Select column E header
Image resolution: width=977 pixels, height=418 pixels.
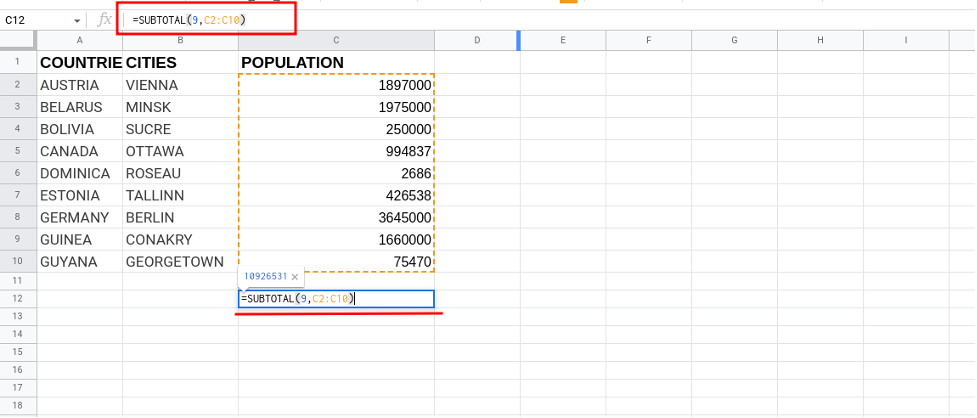coord(563,40)
